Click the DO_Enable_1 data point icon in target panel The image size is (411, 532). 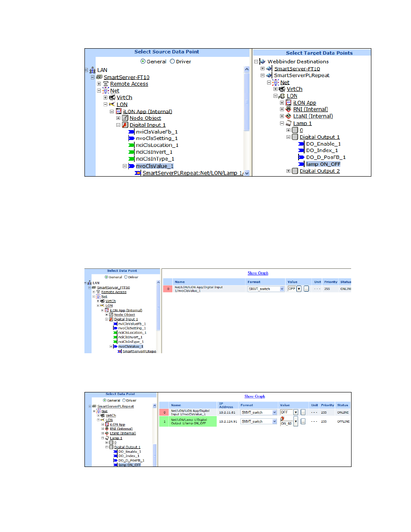301,144
